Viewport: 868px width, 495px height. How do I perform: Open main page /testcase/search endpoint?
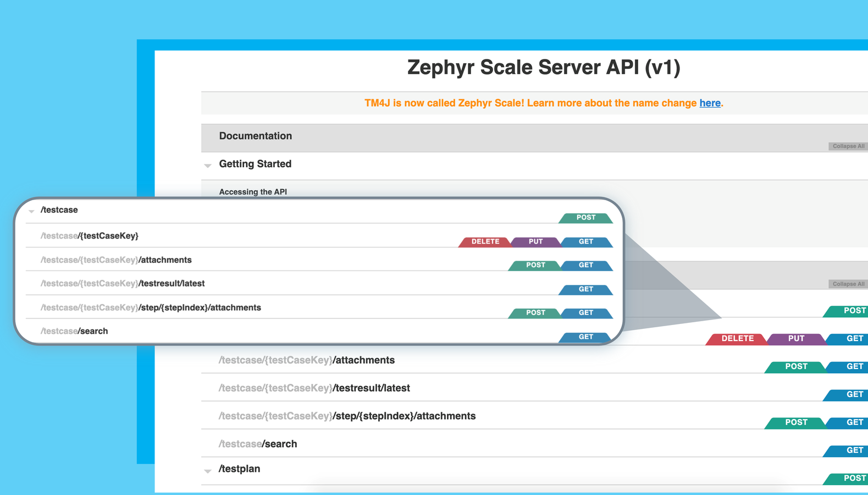click(x=258, y=444)
